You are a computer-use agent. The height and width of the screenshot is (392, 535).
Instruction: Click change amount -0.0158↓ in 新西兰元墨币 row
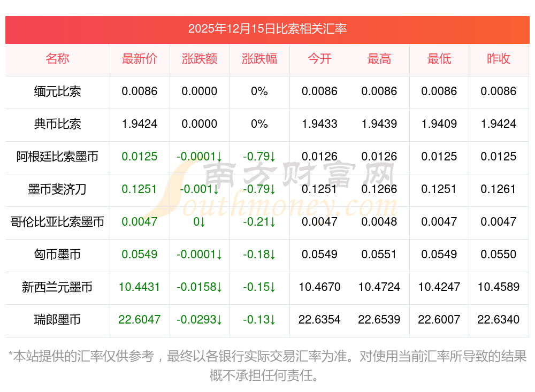[x=200, y=287]
